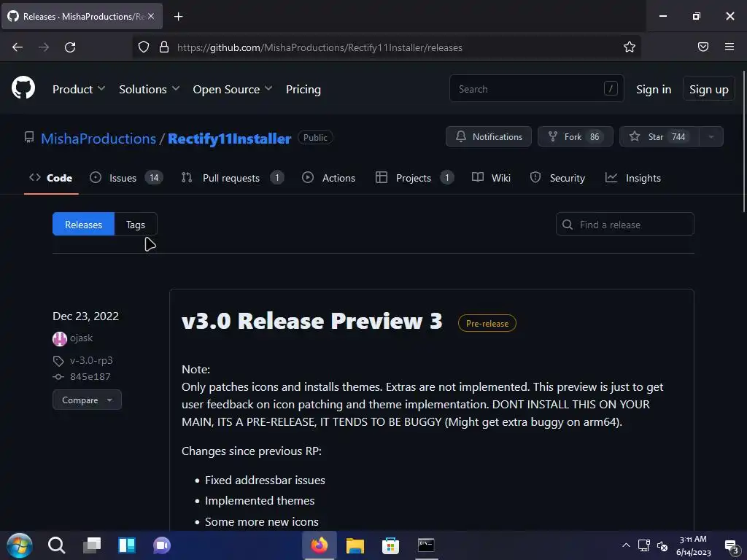
Task: Select the Releases toggle button
Action: pyautogui.click(x=83, y=225)
